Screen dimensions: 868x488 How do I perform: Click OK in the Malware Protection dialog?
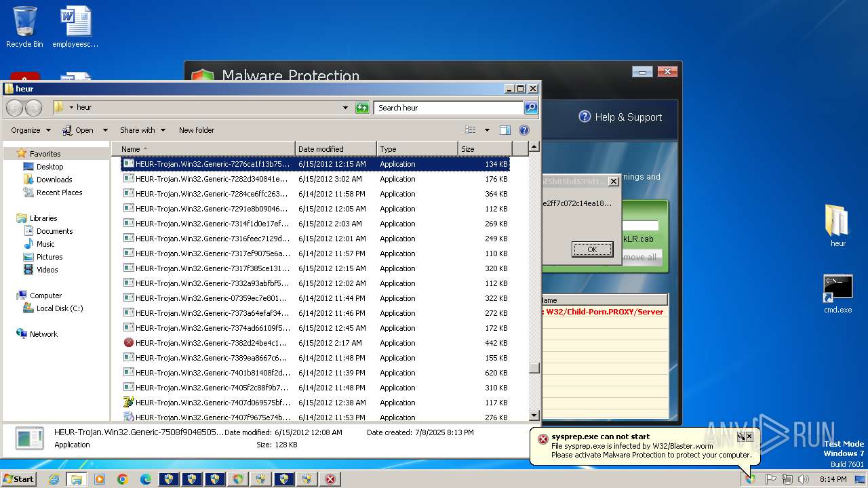coord(592,249)
